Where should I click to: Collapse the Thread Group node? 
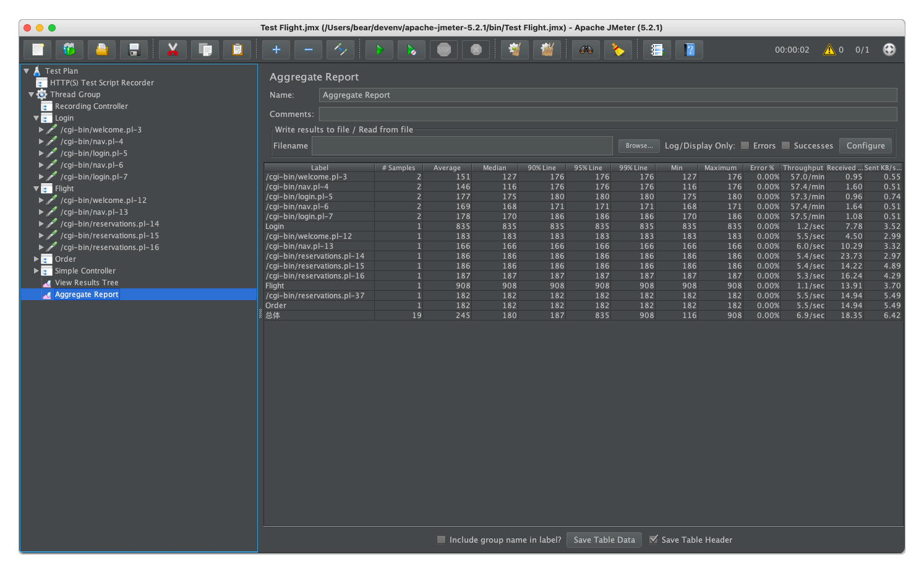(32, 95)
